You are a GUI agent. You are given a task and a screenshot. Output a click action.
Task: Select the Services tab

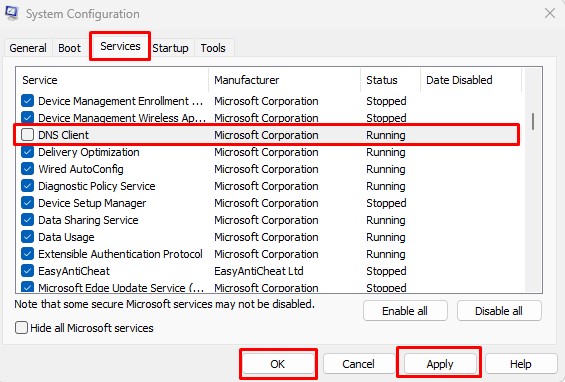click(120, 46)
